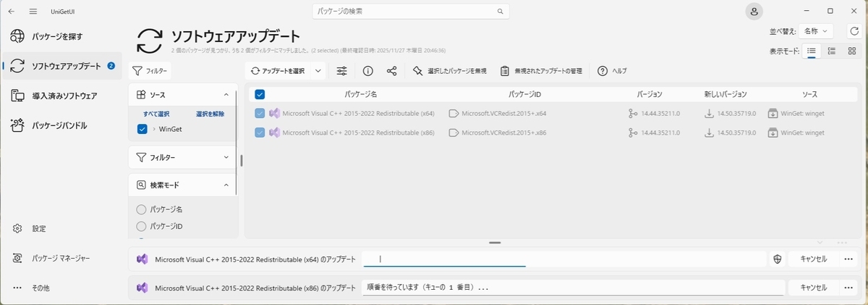Click 選択したパッケージを無視 button
This screenshot has width=868, height=305.
tap(449, 71)
